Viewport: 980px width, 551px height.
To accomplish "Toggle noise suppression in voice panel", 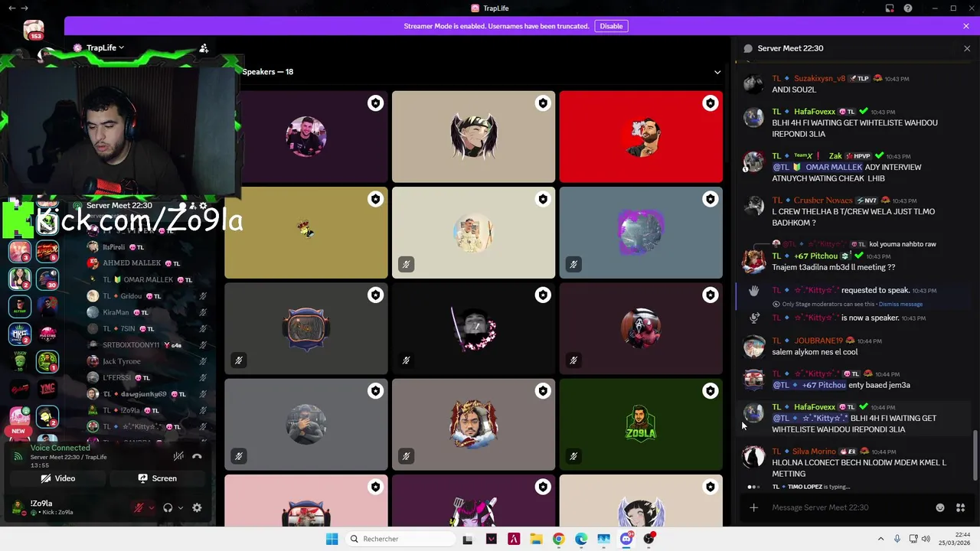I will pyautogui.click(x=178, y=456).
